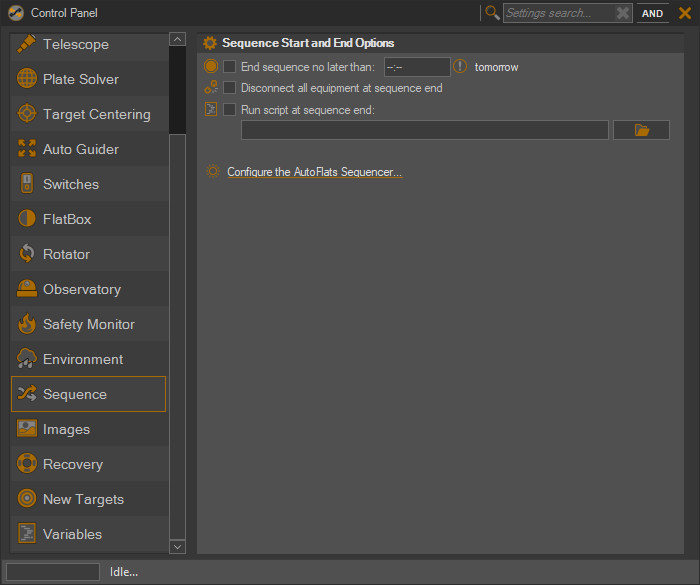Click the Idle... status text
This screenshot has width=700, height=585.
tap(124, 572)
